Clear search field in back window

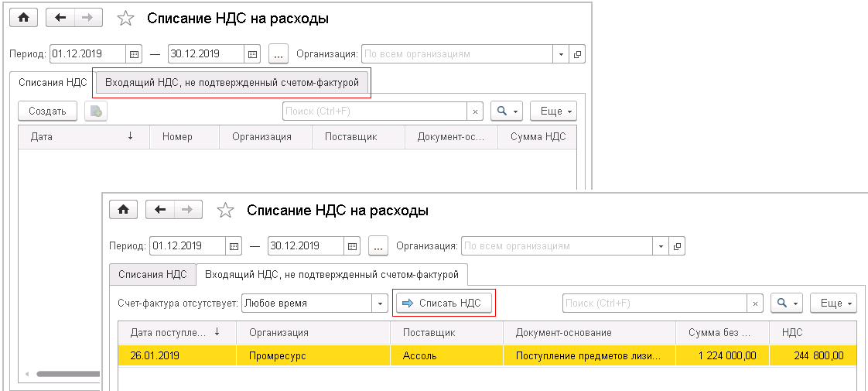click(475, 111)
